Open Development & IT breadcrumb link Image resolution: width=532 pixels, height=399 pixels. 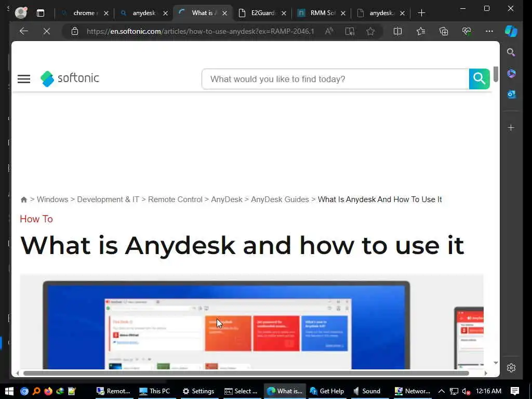[x=108, y=199]
